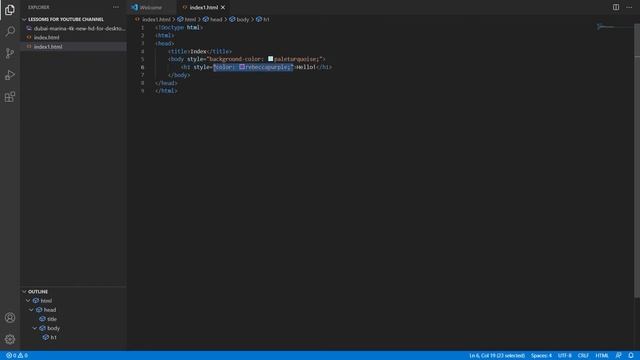Click the EXPLORER panel title
640x360 pixels.
click(38, 7)
